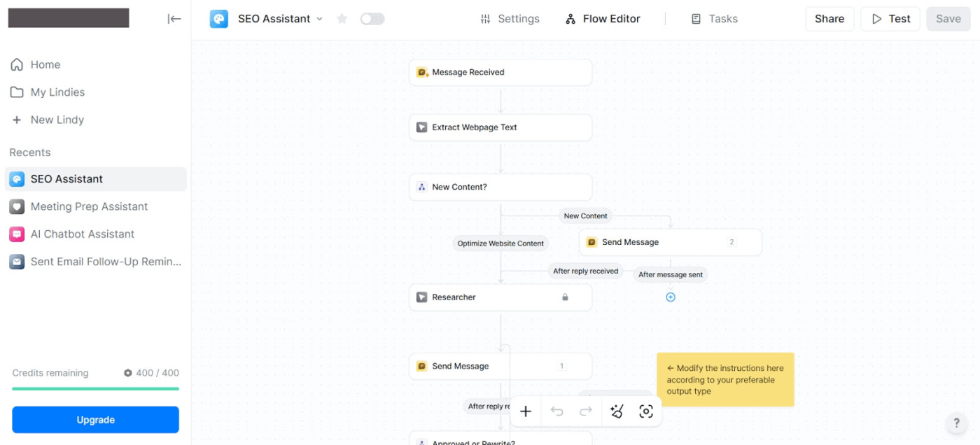This screenshot has height=445, width=980.
Task: Click the redo arrow in canvas toolbar
Action: pos(587,411)
